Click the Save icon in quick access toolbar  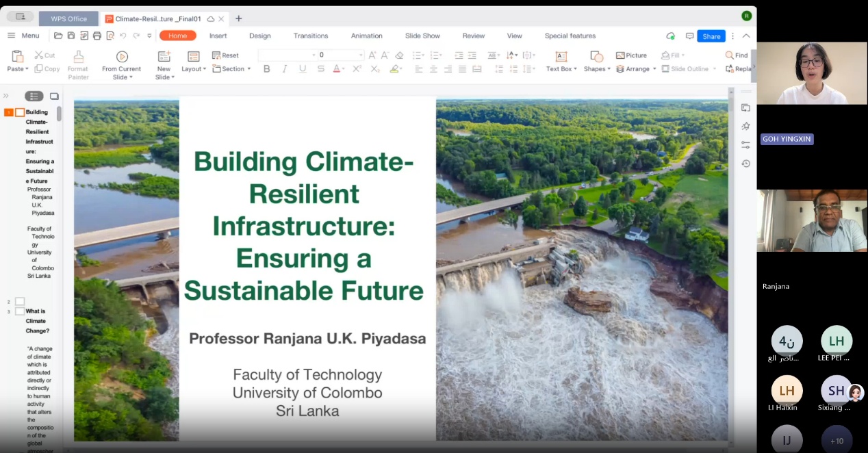click(x=71, y=36)
